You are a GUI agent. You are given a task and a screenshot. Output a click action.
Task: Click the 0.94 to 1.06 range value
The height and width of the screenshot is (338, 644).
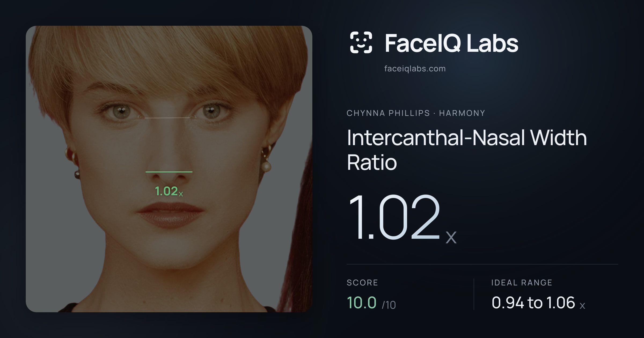pos(538,303)
